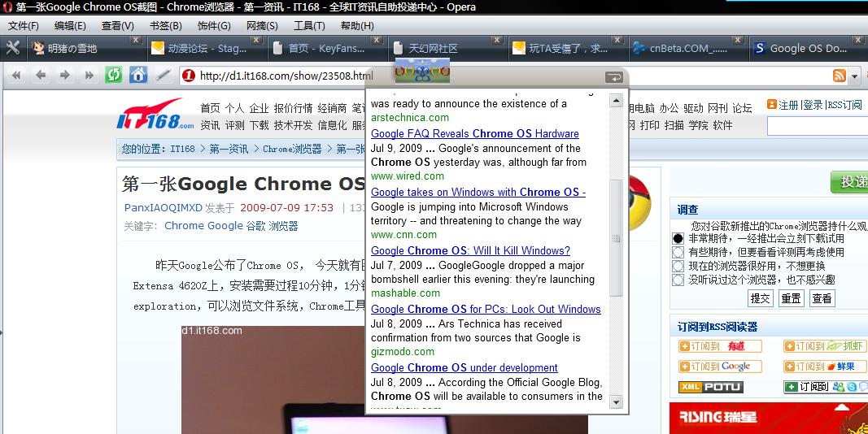
Task: Close the 首页 - KeyFans tab
Action: point(377,40)
